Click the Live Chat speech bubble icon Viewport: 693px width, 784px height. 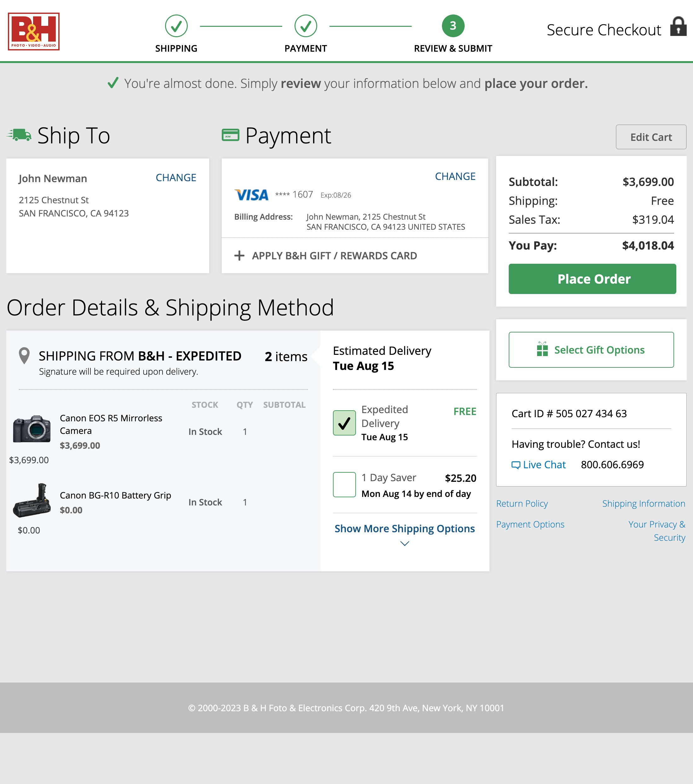pyautogui.click(x=516, y=464)
